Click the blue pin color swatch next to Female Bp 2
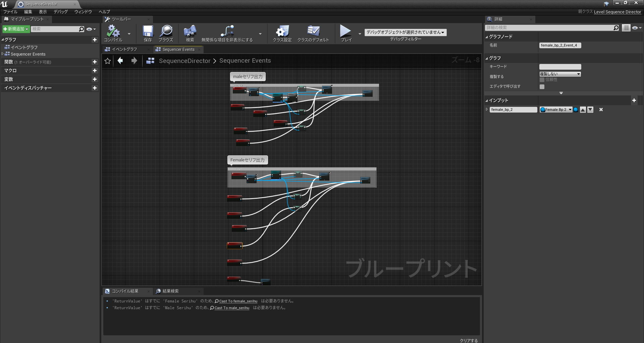Image resolution: width=644 pixels, height=343 pixels. click(x=576, y=110)
